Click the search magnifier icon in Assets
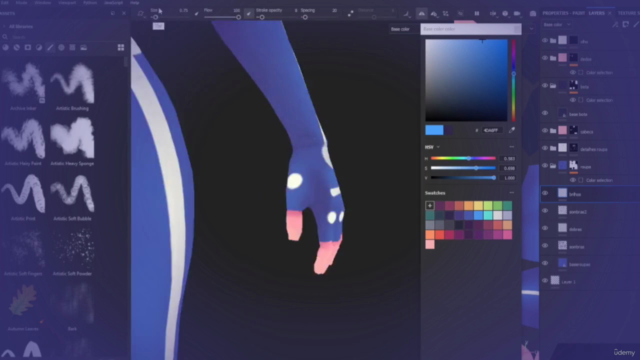 5,37
